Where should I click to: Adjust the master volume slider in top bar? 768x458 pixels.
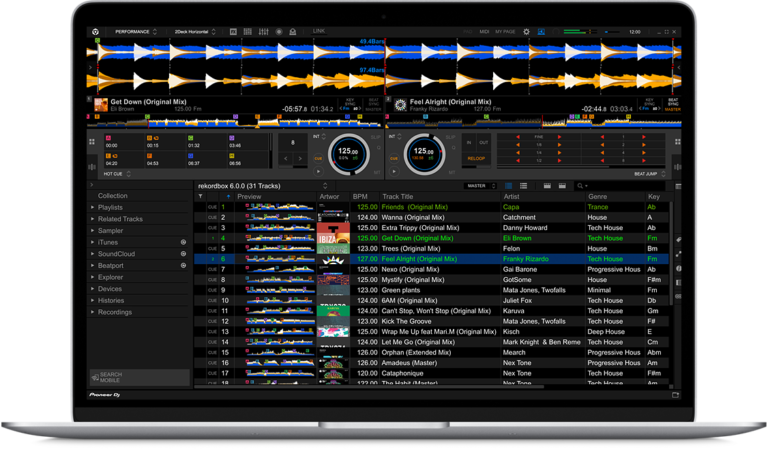pyautogui.click(x=612, y=32)
